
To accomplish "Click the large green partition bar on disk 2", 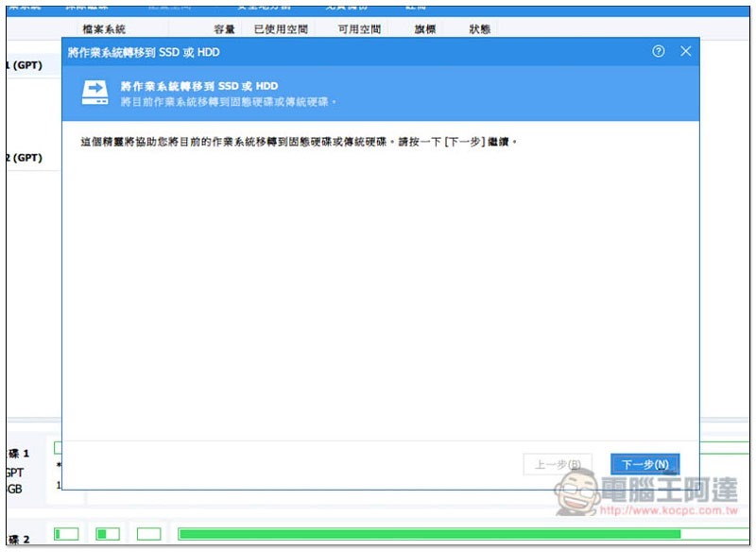I will tap(454, 534).
